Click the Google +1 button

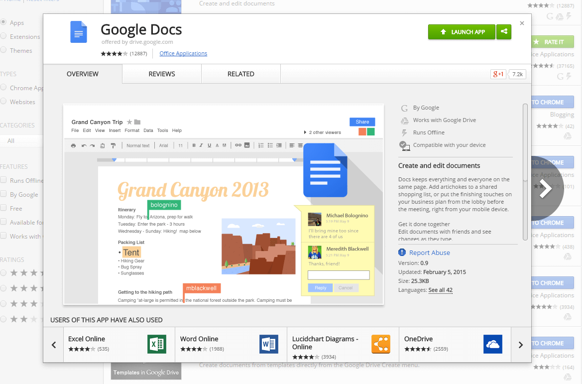(x=498, y=74)
